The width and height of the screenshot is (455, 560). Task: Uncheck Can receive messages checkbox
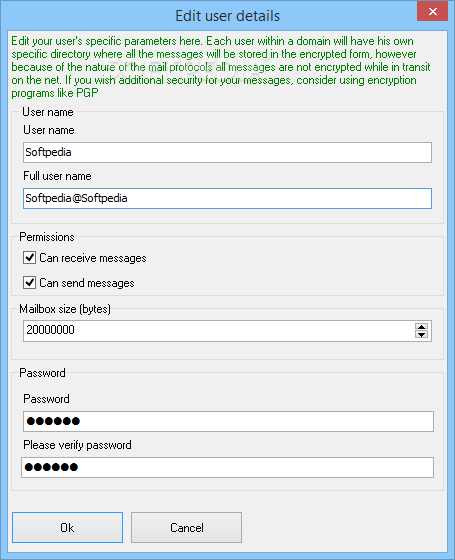coord(29,258)
